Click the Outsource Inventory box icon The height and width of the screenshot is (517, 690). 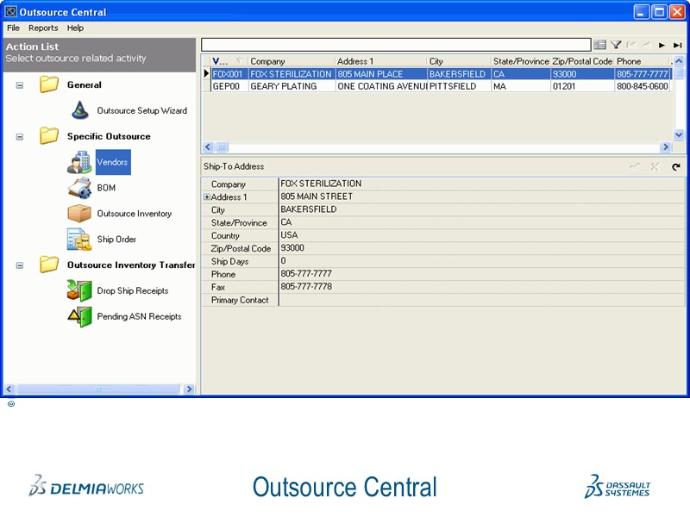click(x=79, y=213)
